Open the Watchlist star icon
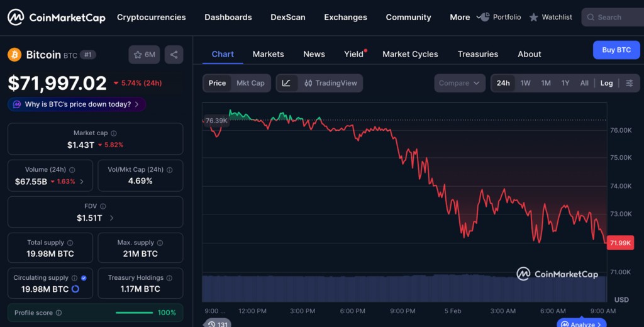The width and height of the screenshot is (644, 327). coord(533,17)
